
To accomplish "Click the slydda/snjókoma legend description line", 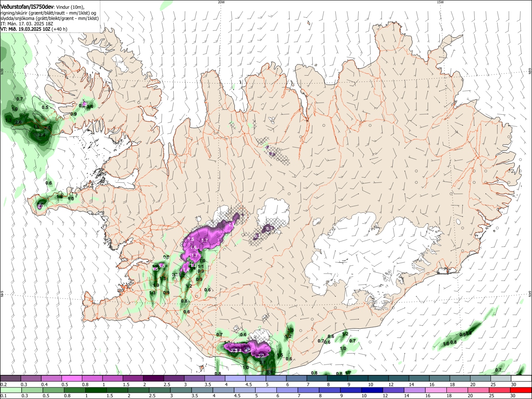I will (49, 18).
